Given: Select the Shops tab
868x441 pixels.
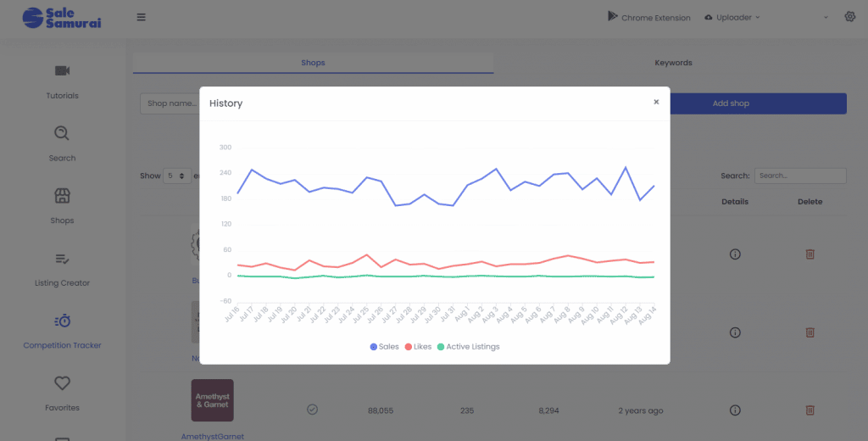Looking at the screenshot, I should pyautogui.click(x=313, y=63).
